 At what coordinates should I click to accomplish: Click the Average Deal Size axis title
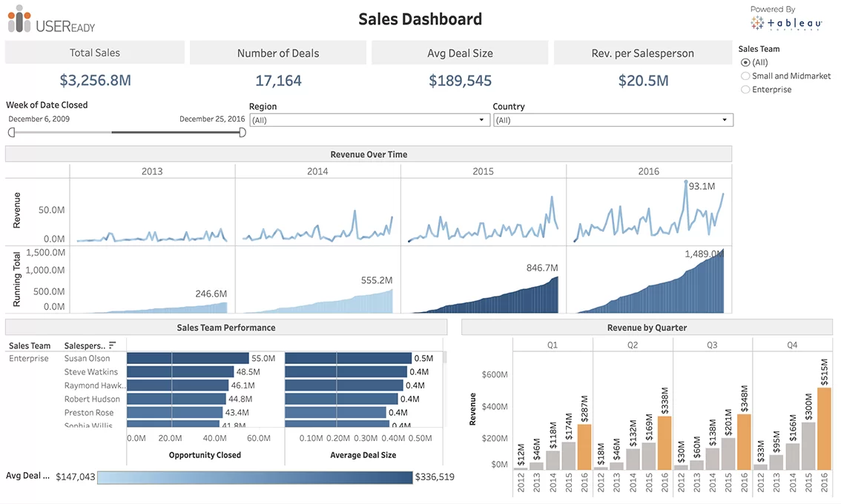pyautogui.click(x=363, y=455)
